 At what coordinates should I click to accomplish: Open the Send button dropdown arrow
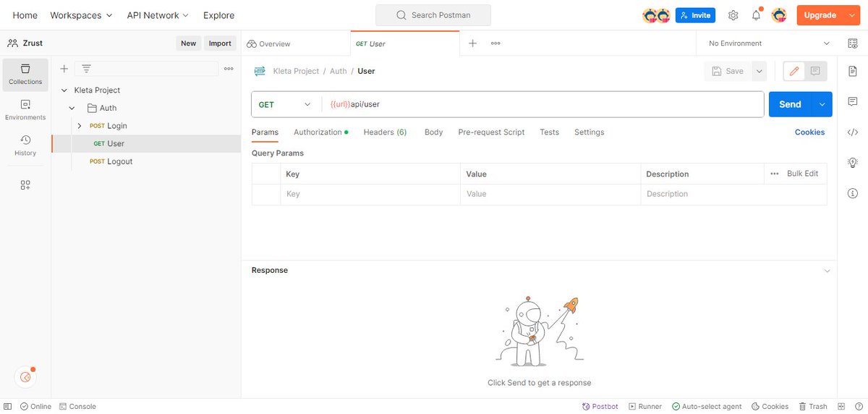[822, 104]
